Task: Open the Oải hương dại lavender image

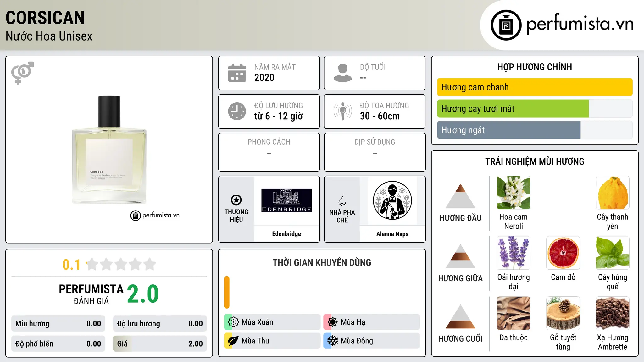Action: tap(514, 253)
